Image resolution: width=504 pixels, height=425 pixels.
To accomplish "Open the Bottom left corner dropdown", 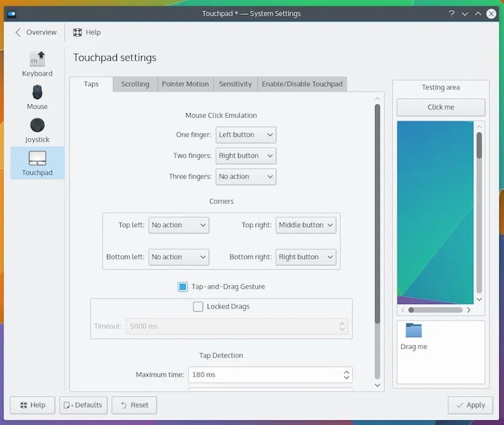I will 178,257.
